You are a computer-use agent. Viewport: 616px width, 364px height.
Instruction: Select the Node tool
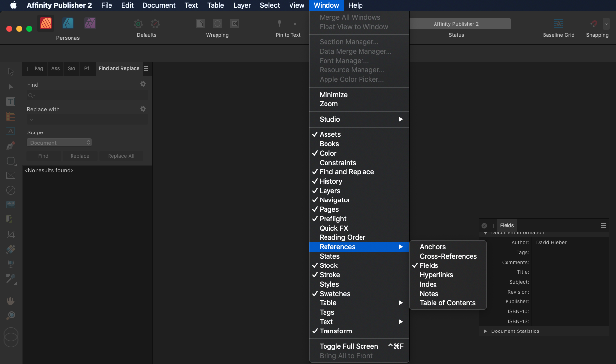[11, 87]
